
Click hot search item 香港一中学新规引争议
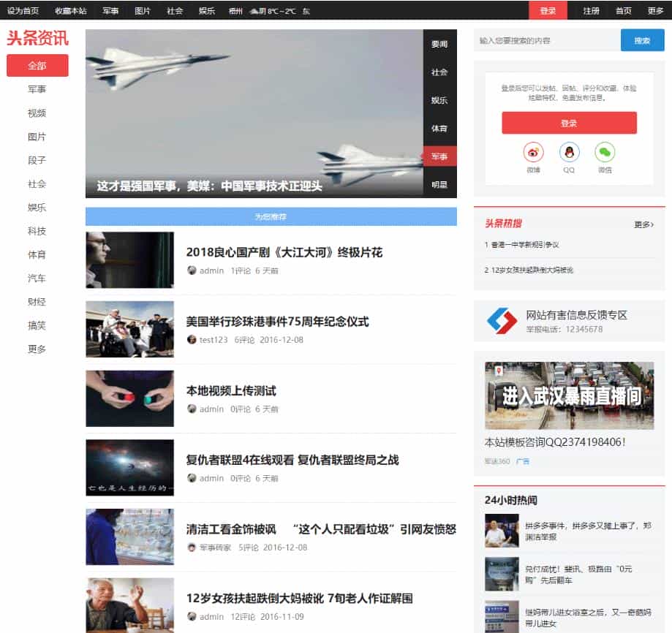click(524, 245)
